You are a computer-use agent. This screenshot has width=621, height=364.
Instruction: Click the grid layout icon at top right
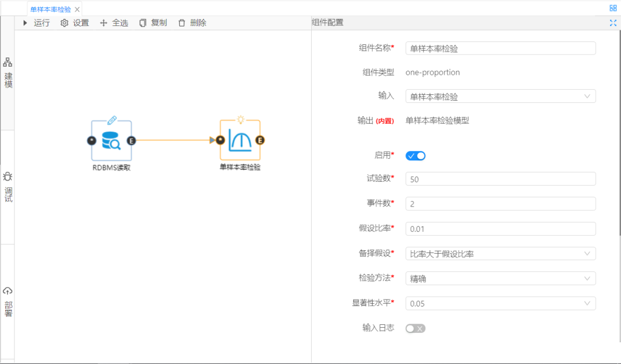click(x=612, y=8)
